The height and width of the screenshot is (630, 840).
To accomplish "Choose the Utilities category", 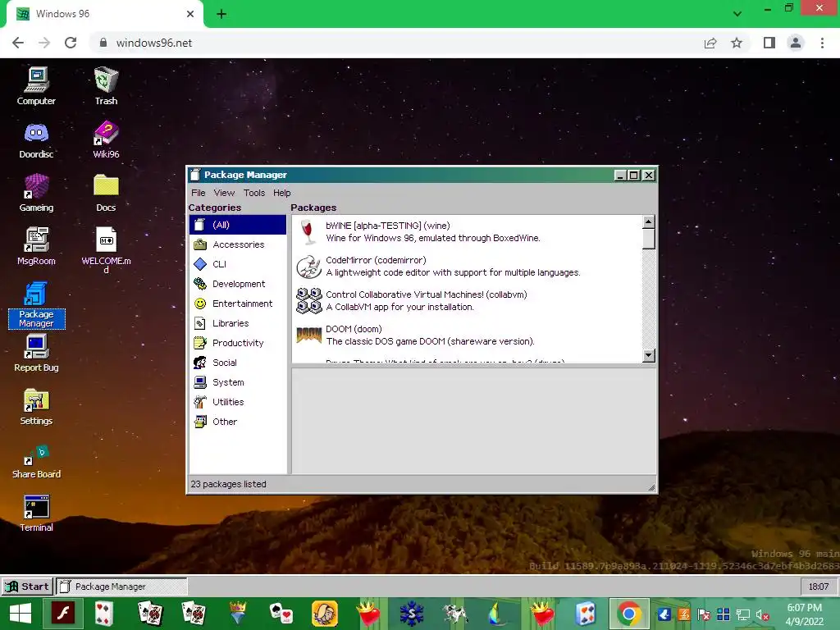I will coord(238,402).
